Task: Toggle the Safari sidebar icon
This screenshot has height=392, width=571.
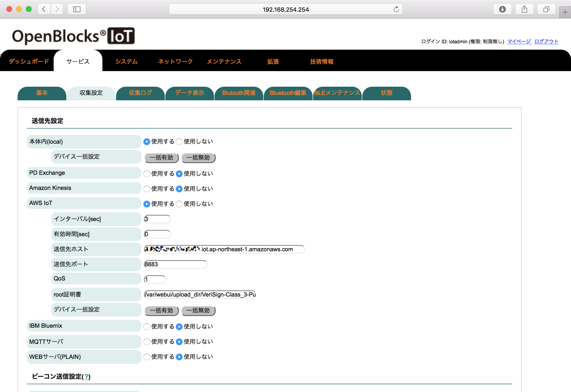Action: 77,9
